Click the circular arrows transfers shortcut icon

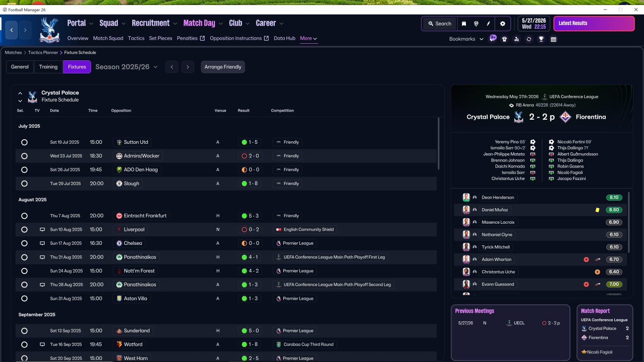(x=529, y=39)
